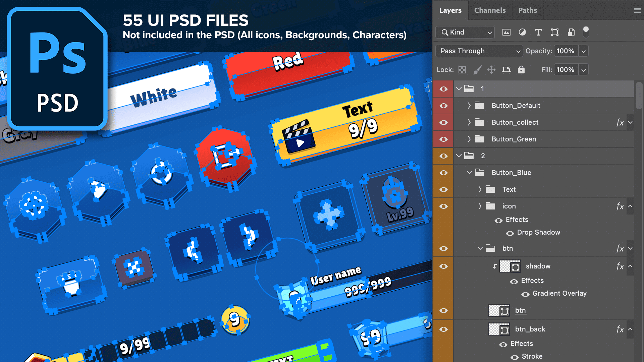The height and width of the screenshot is (362, 644).
Task: Switch to the Paths tab
Action: click(528, 10)
